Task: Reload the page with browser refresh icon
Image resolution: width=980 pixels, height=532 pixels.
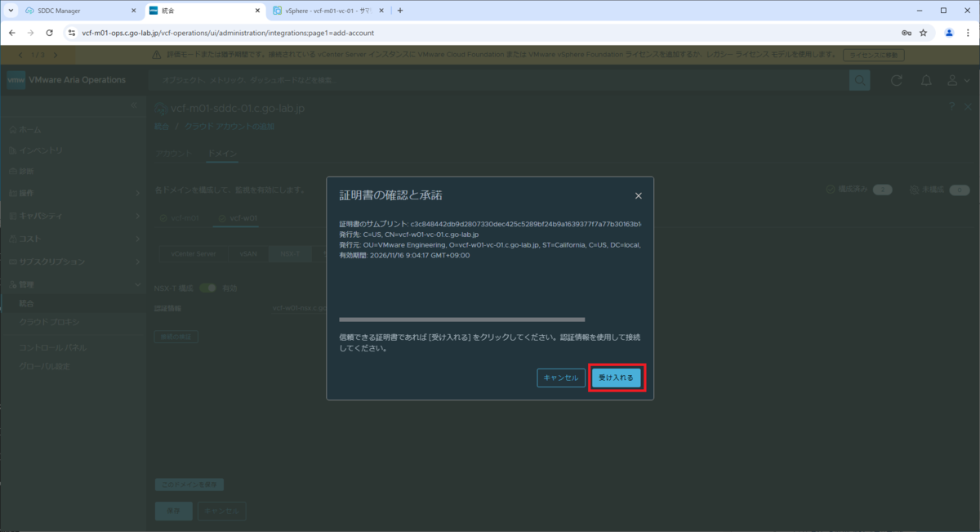Action: [x=49, y=34]
